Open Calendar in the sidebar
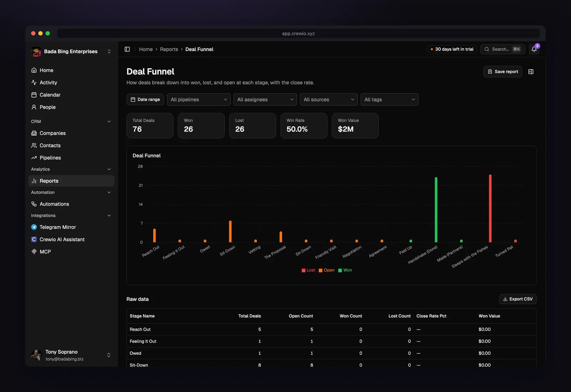The height and width of the screenshot is (392, 571). (x=71, y=95)
